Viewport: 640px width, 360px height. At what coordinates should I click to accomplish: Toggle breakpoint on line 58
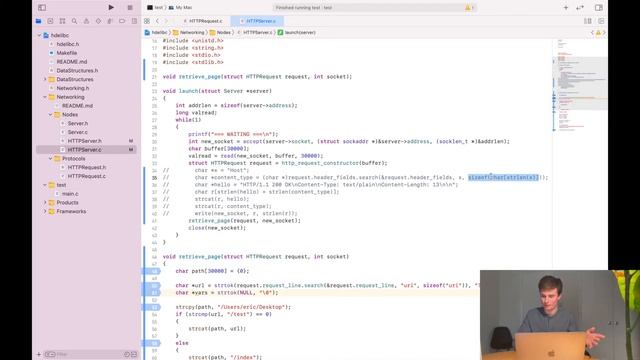(x=151, y=343)
